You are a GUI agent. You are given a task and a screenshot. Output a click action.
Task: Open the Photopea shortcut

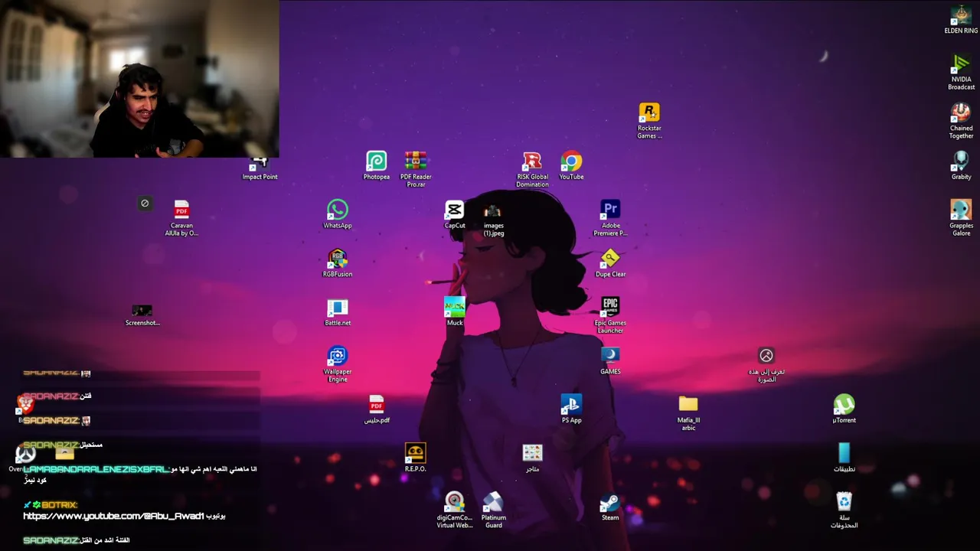(x=376, y=165)
